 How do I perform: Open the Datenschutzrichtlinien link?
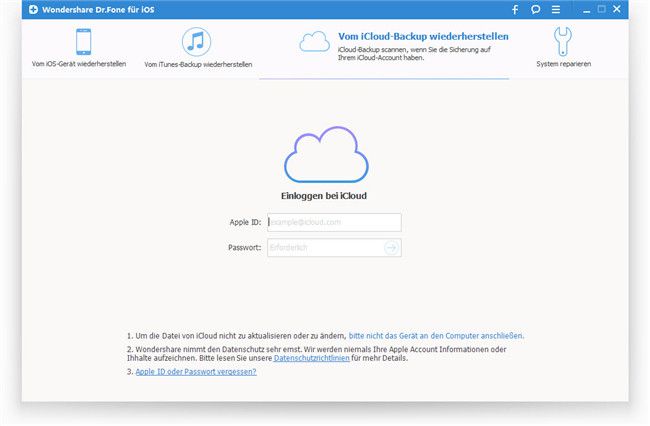(311, 358)
